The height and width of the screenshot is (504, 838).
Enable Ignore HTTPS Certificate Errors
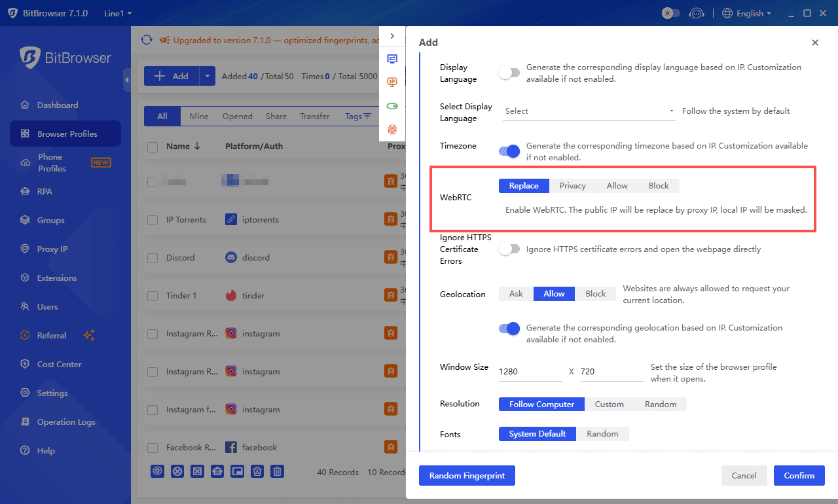509,249
